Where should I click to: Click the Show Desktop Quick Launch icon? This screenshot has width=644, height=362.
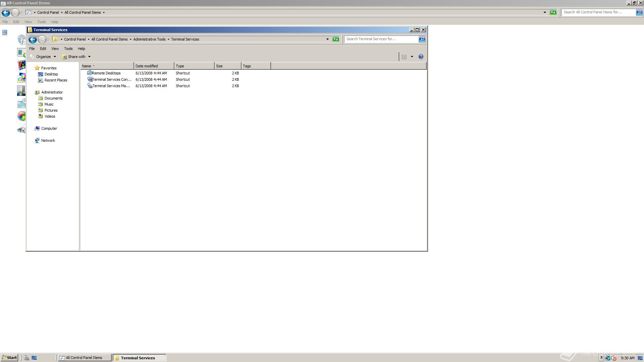click(34, 358)
